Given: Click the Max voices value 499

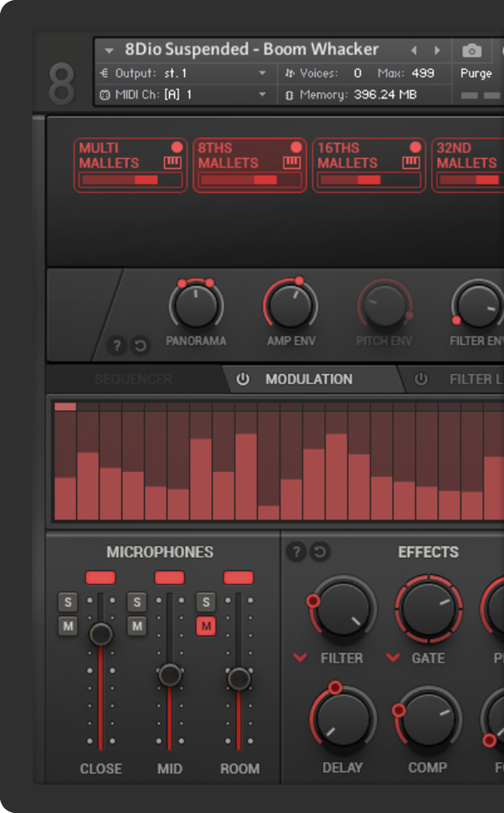Looking at the screenshot, I should (x=423, y=73).
